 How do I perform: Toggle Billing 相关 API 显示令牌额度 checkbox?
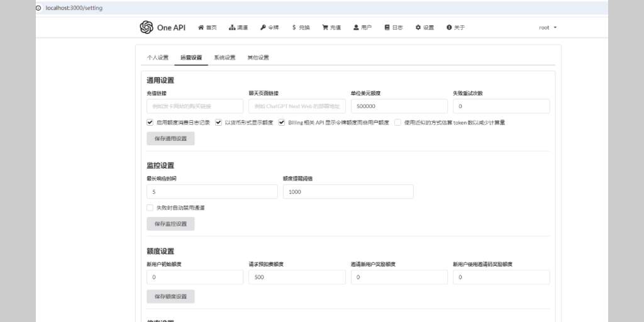point(281,123)
